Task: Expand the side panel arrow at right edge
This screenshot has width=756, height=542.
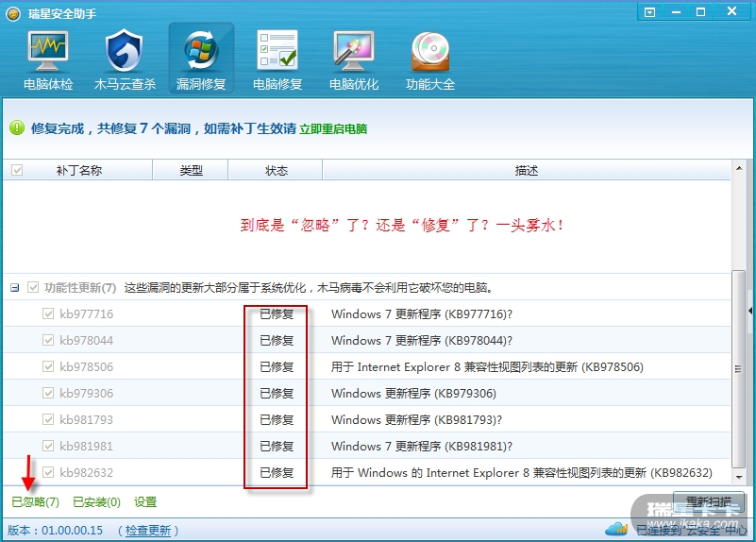Action: pyautogui.click(x=750, y=311)
